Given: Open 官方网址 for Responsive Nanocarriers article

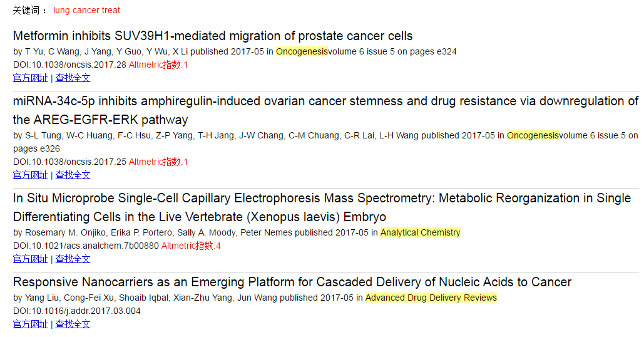Looking at the screenshot, I should pos(31,324).
